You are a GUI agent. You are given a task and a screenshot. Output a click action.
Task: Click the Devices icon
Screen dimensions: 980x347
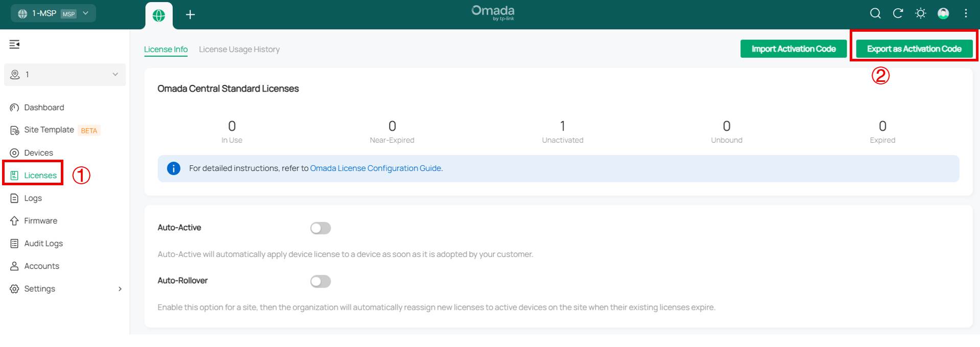pos(14,153)
